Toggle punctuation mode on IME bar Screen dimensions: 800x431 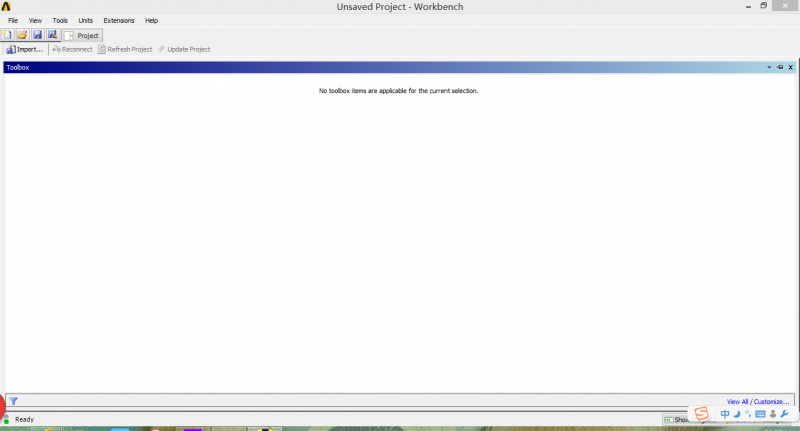748,414
